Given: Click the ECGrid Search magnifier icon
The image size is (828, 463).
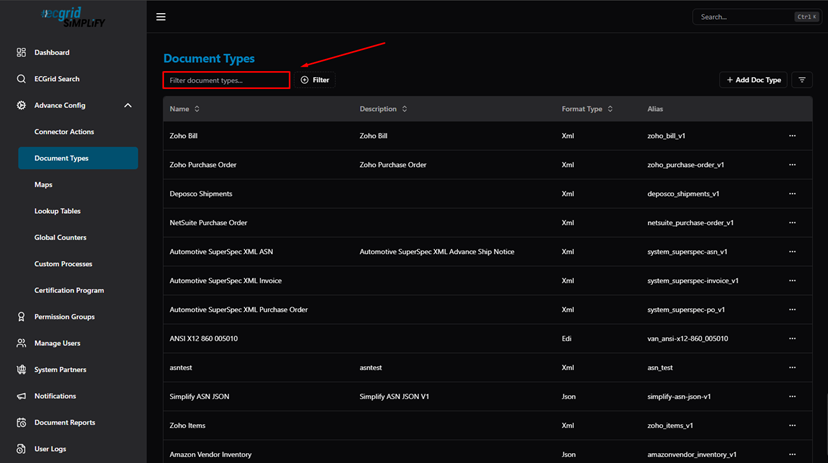Looking at the screenshot, I should [21, 79].
